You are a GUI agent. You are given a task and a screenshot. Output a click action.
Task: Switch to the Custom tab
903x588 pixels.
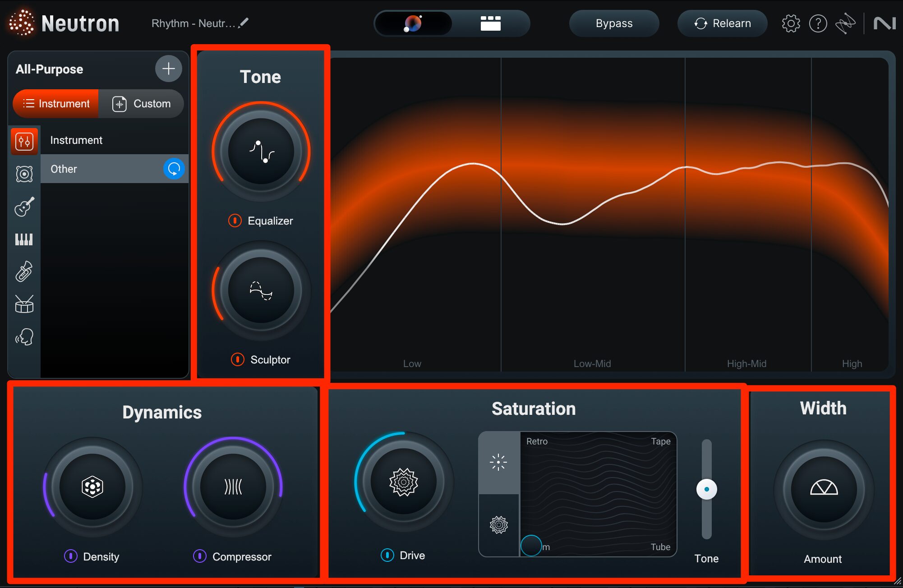coord(141,104)
